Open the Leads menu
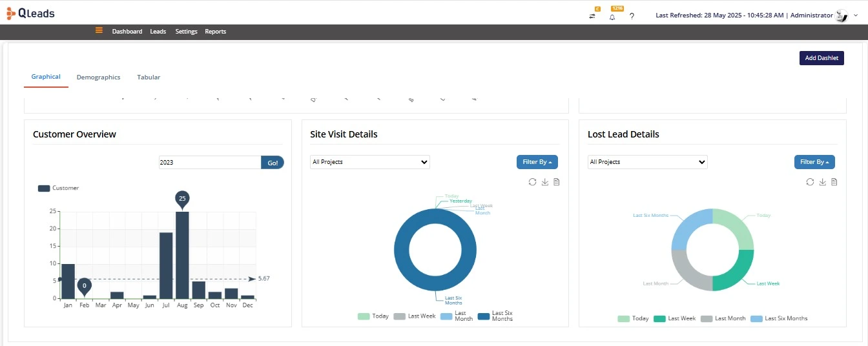This screenshot has height=346, width=868. coord(158,31)
